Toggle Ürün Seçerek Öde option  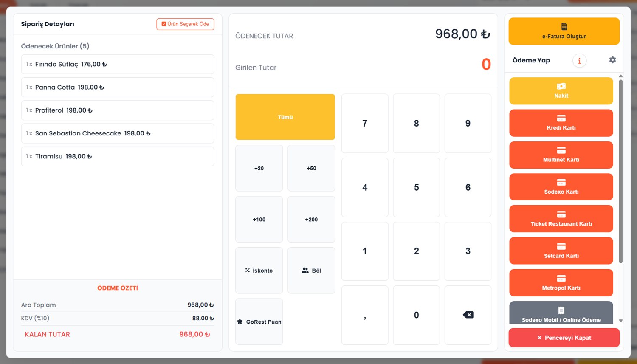coord(185,24)
